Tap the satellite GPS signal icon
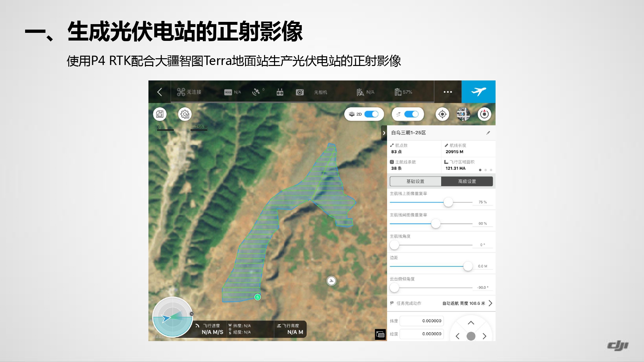 (256, 92)
